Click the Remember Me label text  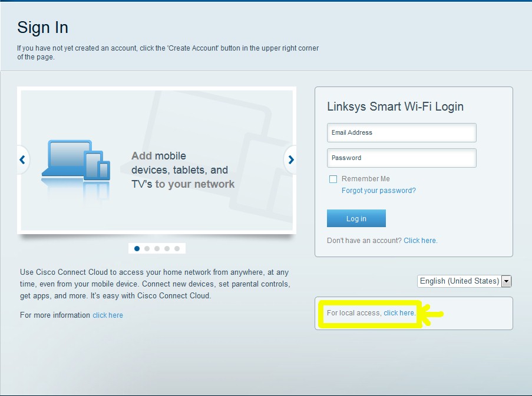tap(366, 179)
